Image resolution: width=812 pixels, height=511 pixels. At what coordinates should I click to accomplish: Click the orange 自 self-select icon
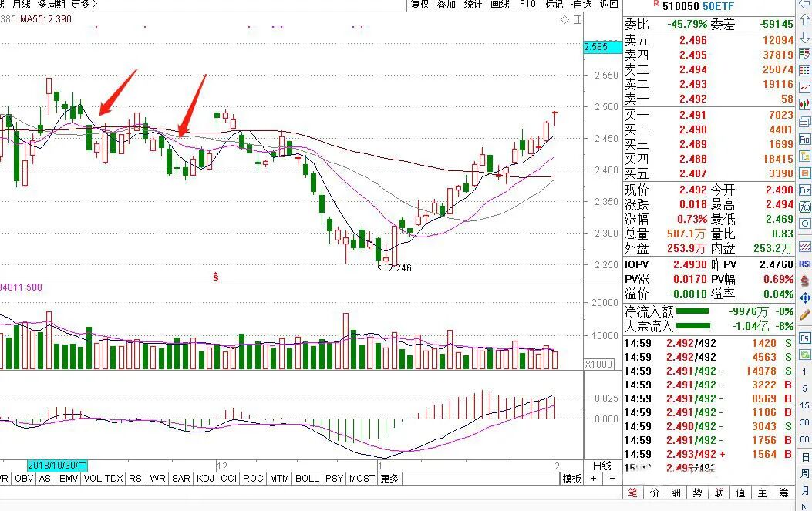805,173
